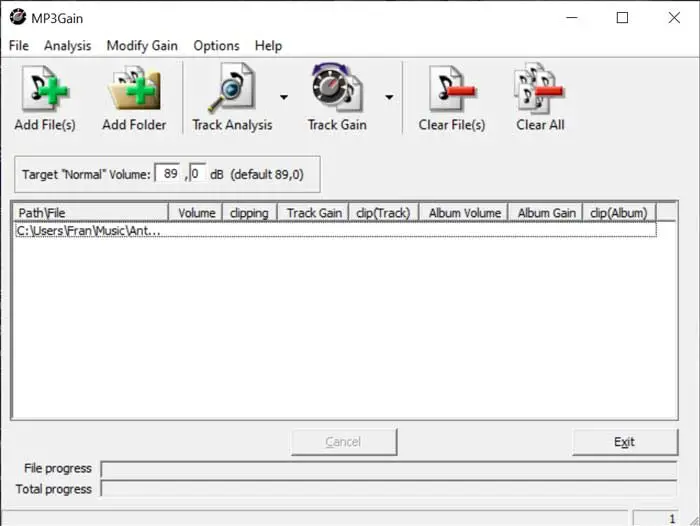
Task: Click the clip(Album) column header
Action: pyautogui.click(x=619, y=213)
